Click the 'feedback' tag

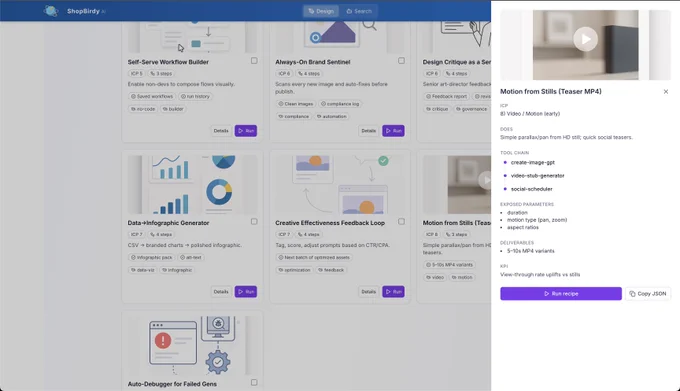pos(331,270)
